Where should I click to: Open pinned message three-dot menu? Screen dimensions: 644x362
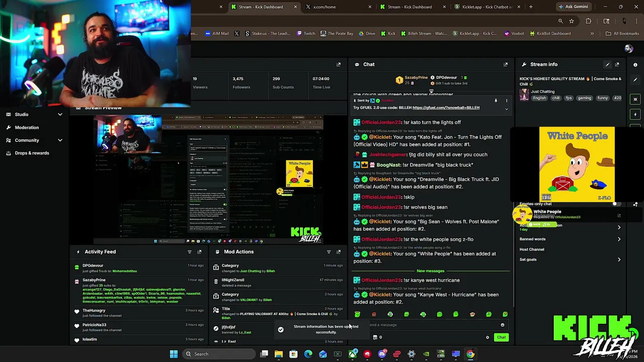point(507,101)
